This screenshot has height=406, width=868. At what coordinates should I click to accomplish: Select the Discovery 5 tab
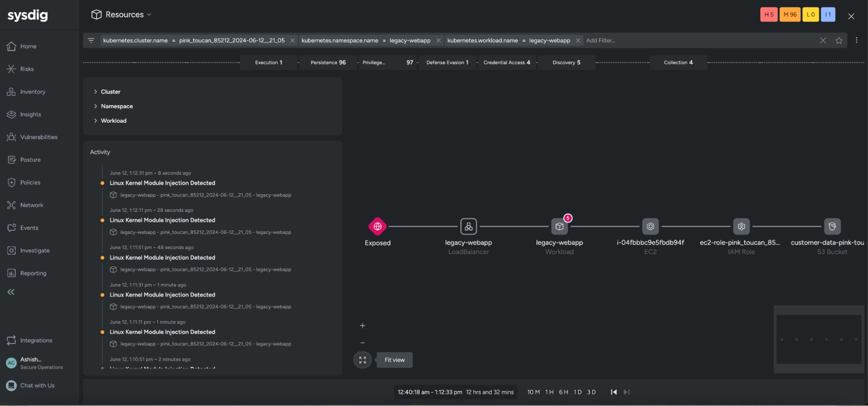pos(566,63)
